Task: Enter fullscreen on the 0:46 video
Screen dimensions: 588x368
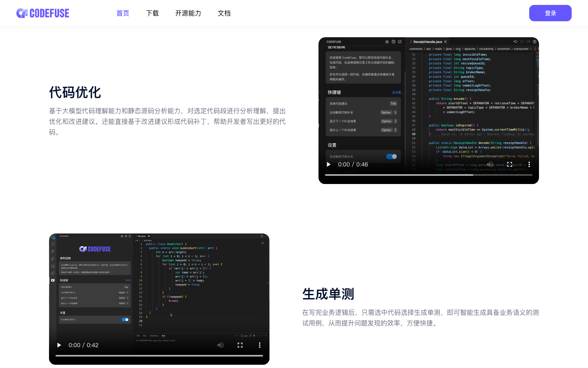Action: point(510,164)
